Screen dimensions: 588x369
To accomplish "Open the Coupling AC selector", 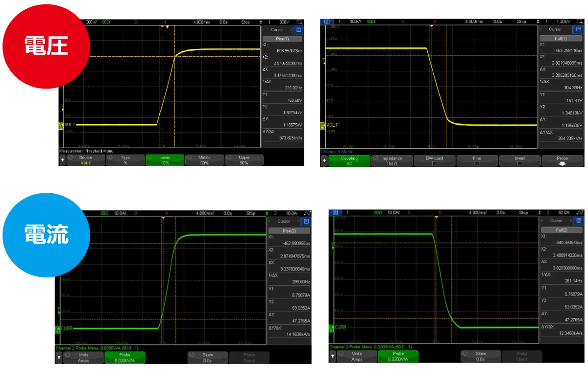I will point(349,161).
